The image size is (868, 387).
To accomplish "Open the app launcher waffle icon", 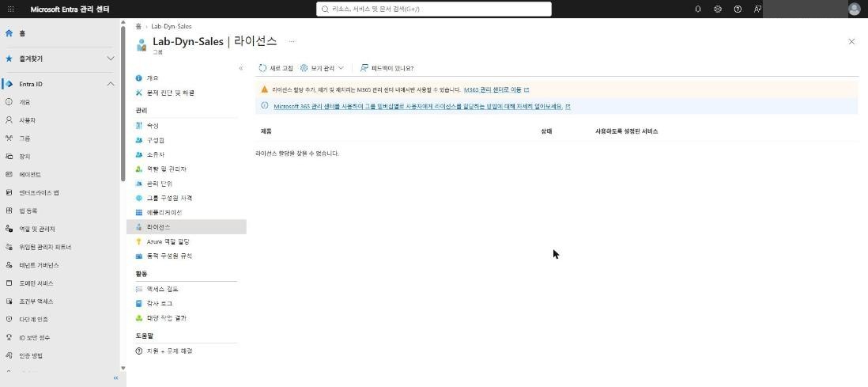I will [10, 9].
